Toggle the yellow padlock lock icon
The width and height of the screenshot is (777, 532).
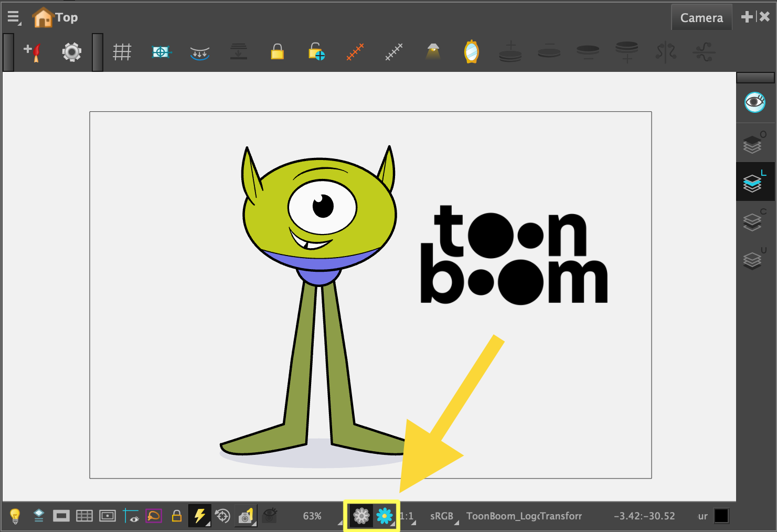[x=277, y=52]
